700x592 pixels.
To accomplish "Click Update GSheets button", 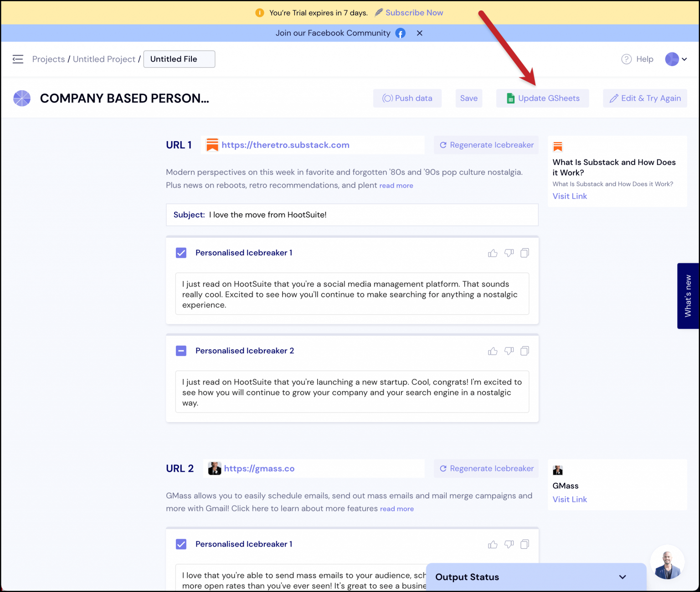I will 542,98.
